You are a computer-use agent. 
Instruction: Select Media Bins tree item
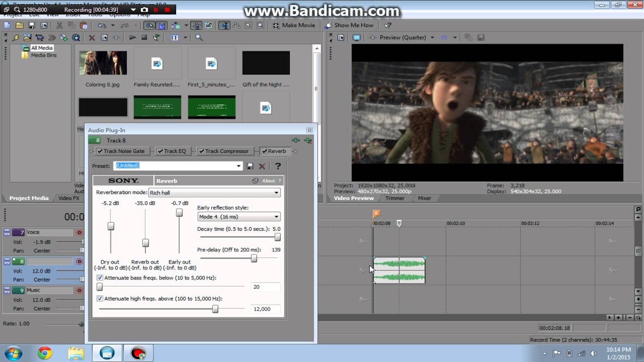click(x=44, y=55)
